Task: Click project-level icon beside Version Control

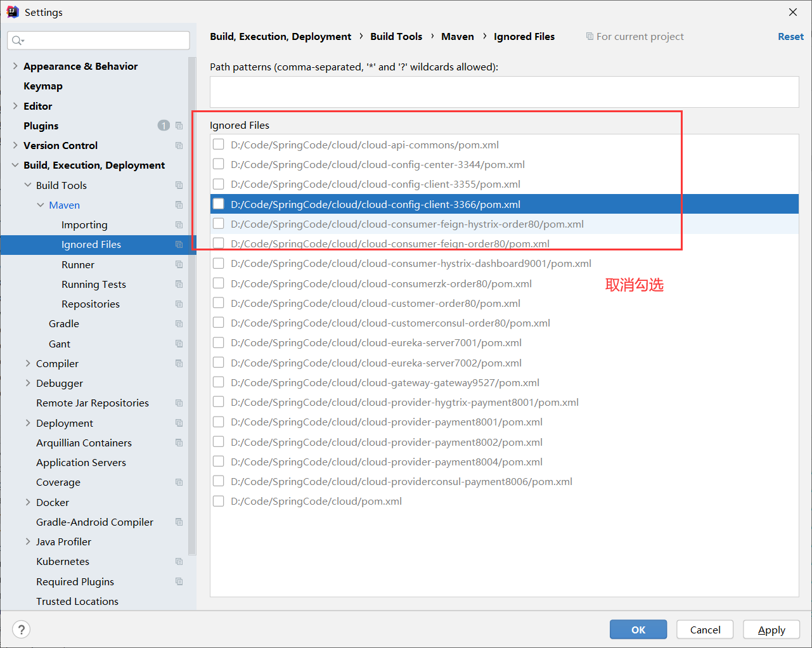Action: click(x=179, y=145)
